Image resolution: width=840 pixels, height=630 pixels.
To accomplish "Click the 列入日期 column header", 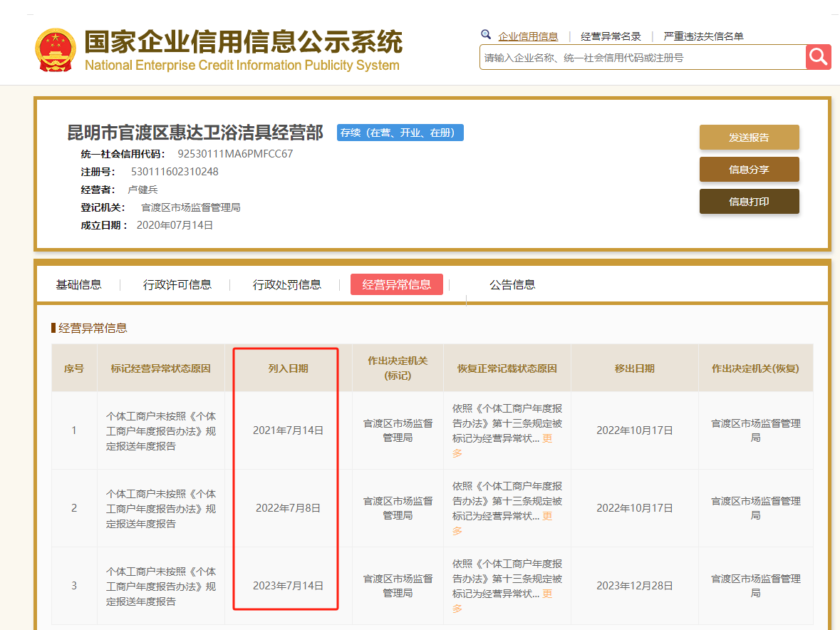I will pyautogui.click(x=289, y=368).
